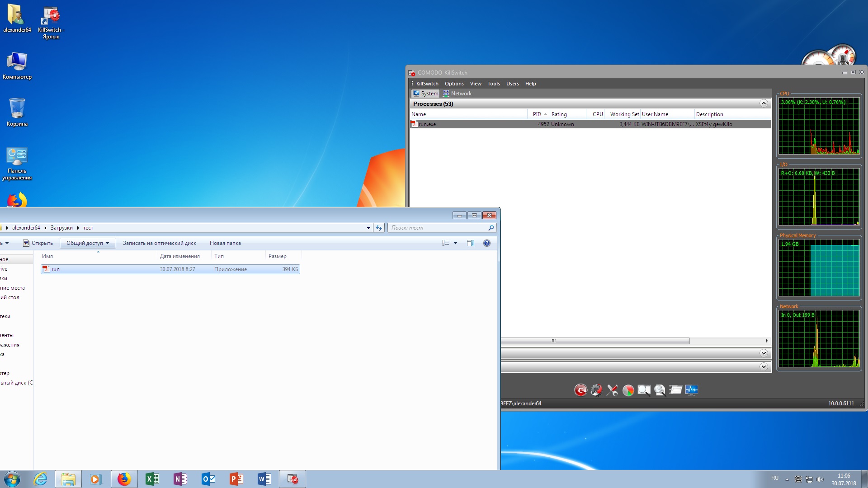Open the screwdriver and wrench tools icon
The image size is (868, 488).
[612, 390]
